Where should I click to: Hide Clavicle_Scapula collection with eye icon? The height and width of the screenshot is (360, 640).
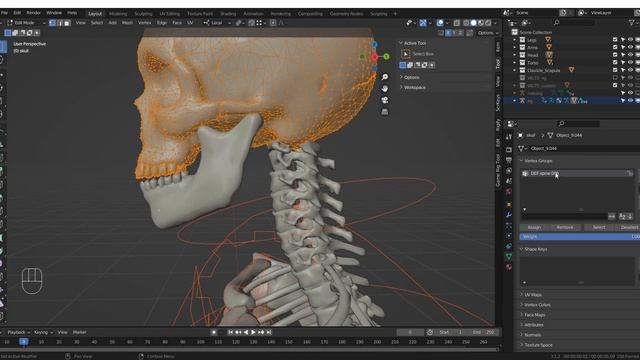[x=631, y=70]
